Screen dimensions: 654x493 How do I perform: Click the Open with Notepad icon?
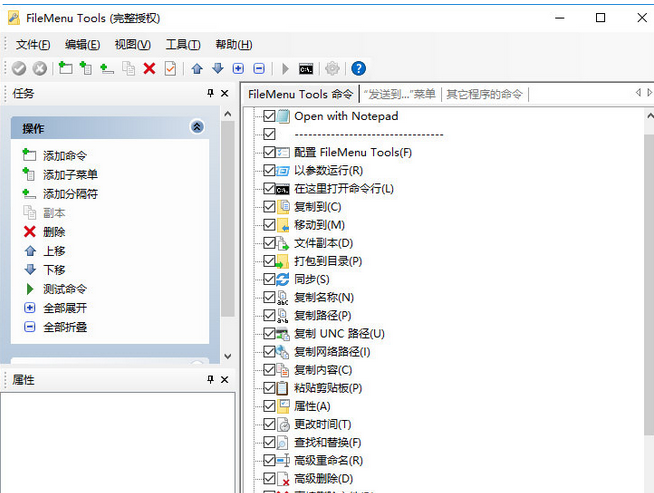[283, 116]
